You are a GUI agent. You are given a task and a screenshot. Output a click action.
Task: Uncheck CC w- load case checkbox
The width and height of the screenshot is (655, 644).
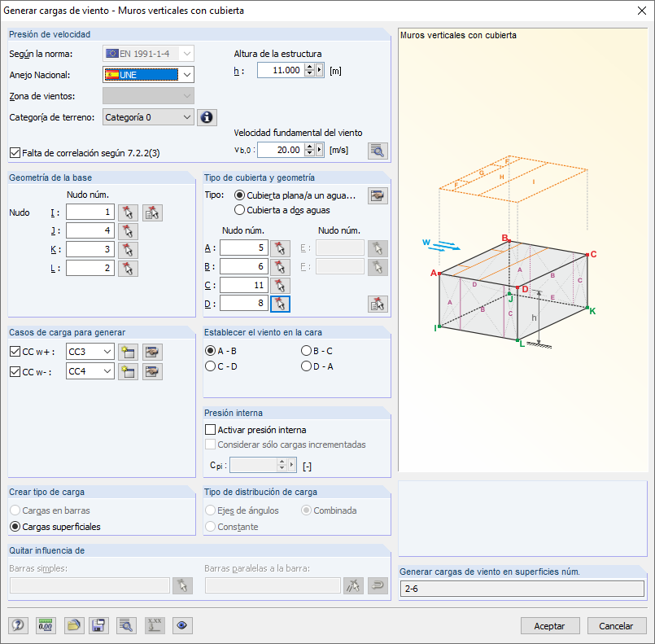point(15,371)
